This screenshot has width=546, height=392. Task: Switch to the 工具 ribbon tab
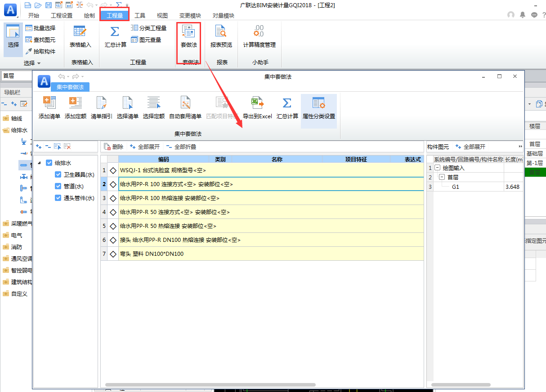(x=140, y=16)
